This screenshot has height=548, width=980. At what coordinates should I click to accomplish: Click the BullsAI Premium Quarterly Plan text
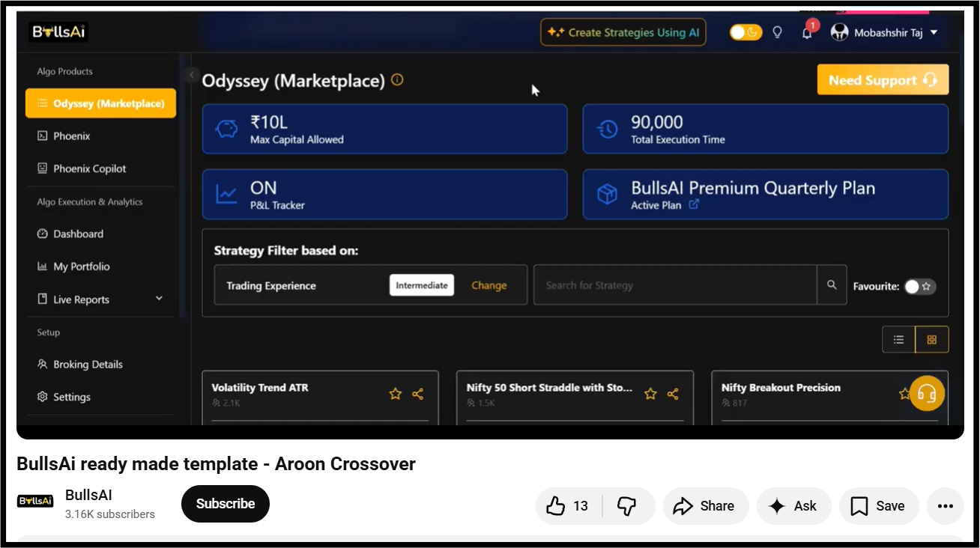pos(753,188)
